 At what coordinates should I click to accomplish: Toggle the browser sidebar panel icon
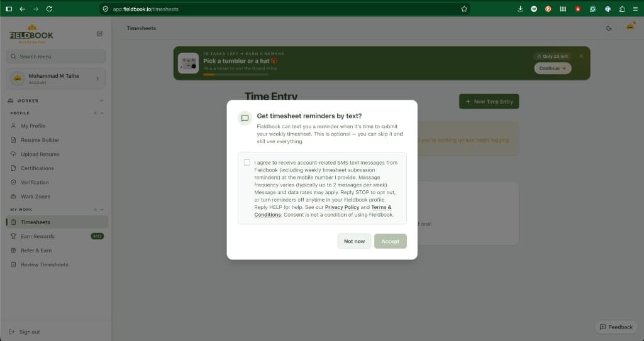[x=9, y=9]
